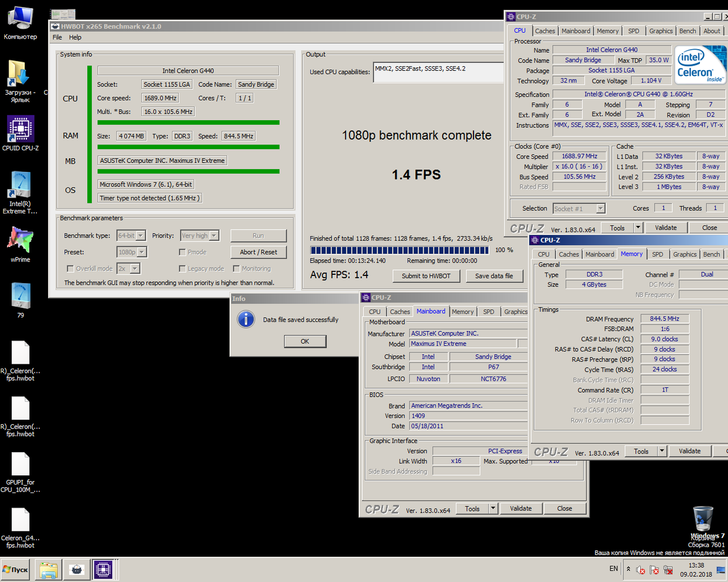Click the Used CPU capabilities text box
The height and width of the screenshot is (582, 728).
point(439,72)
